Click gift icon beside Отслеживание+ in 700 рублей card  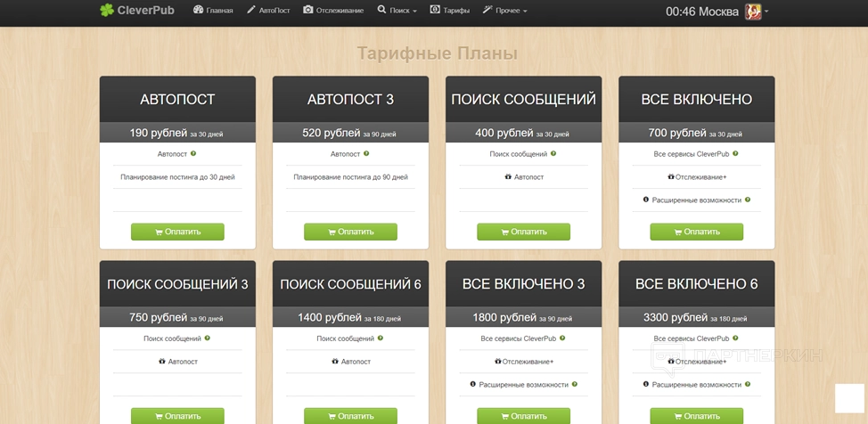[671, 176]
